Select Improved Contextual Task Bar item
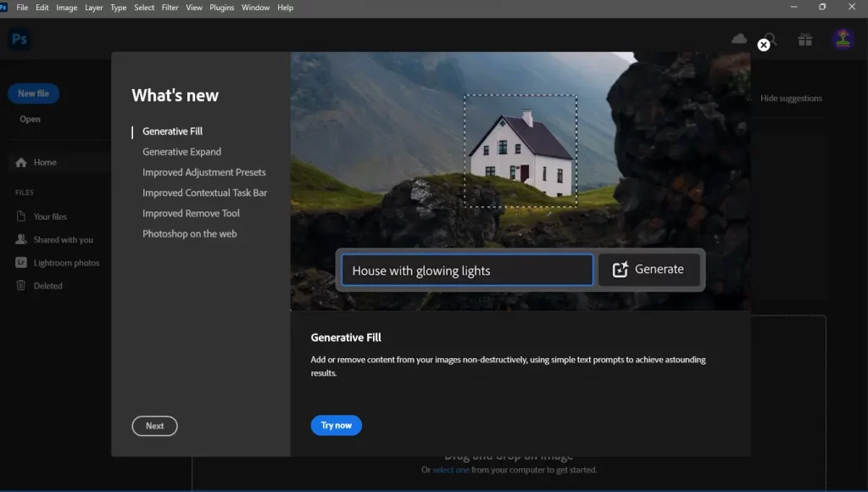Screen dimensions: 868x492 click(x=204, y=193)
